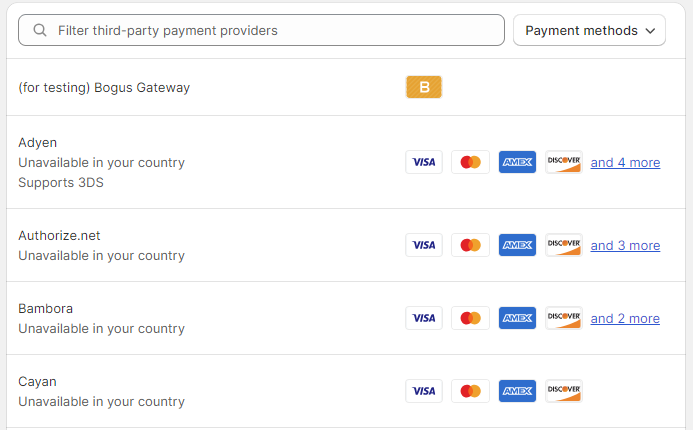Click Mastercard icon in Authorize.net row
693x430 pixels.
pos(470,245)
